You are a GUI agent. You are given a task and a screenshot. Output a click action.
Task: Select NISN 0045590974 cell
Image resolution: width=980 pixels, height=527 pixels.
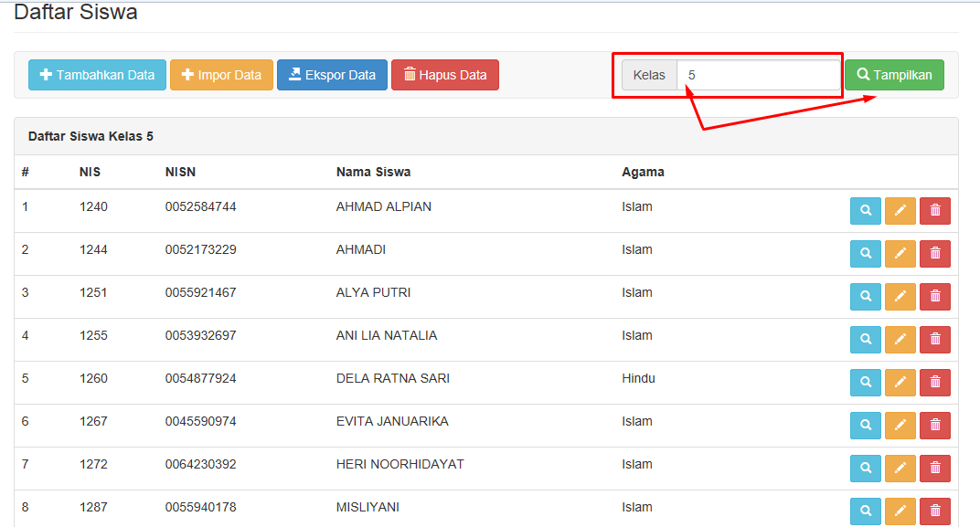[x=200, y=421]
